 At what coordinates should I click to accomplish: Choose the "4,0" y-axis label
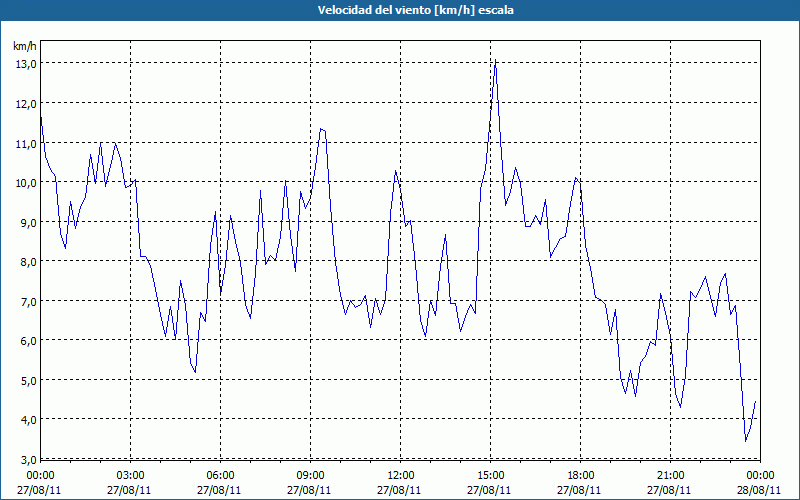28,420
